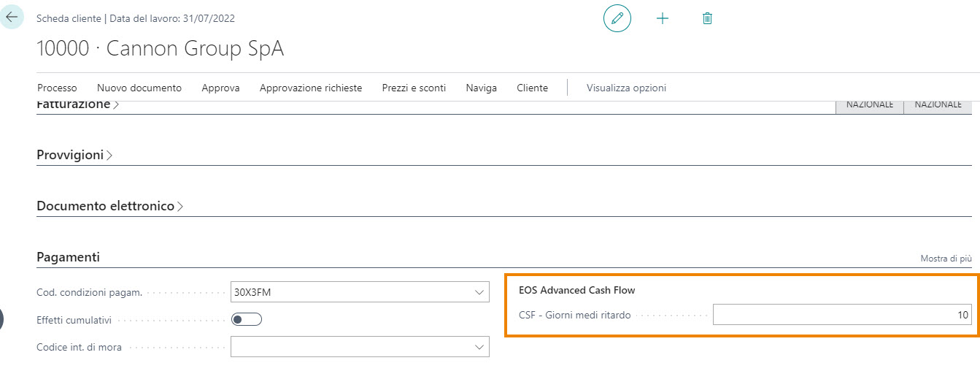Screen dimensions: 980x382
Task: Open the Prezzi e sconti menu
Action: pyautogui.click(x=414, y=88)
